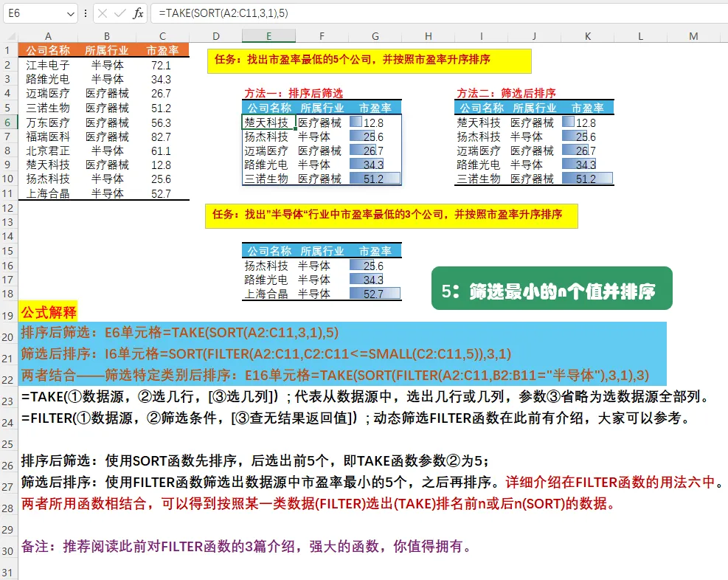The image size is (728, 580).
Task: Click the purple 备注 note in row 30
Action: [246, 546]
